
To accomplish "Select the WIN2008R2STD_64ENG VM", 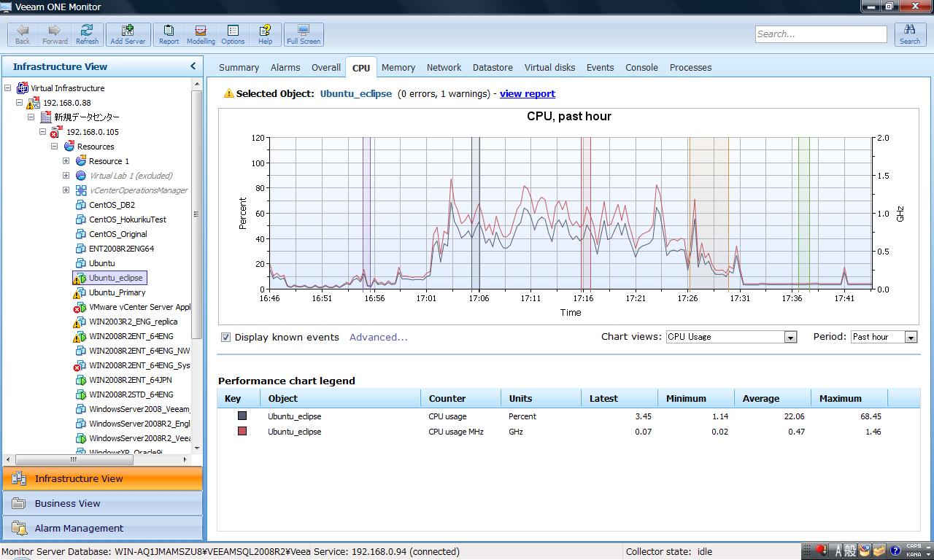I will [131, 394].
